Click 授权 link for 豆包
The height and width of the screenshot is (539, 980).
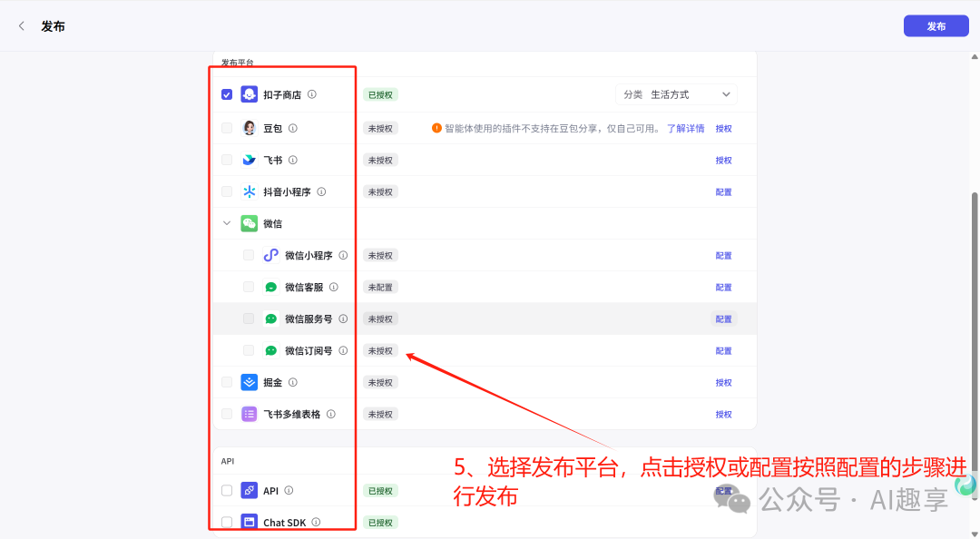point(723,128)
